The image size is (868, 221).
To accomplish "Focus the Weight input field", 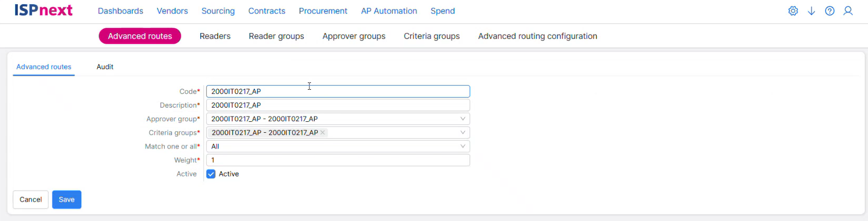I will tap(338, 160).
